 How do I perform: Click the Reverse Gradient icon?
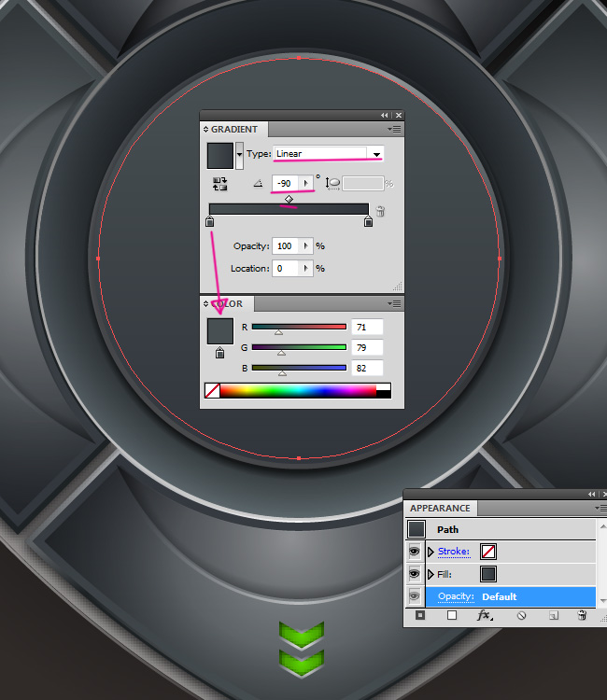click(x=220, y=184)
